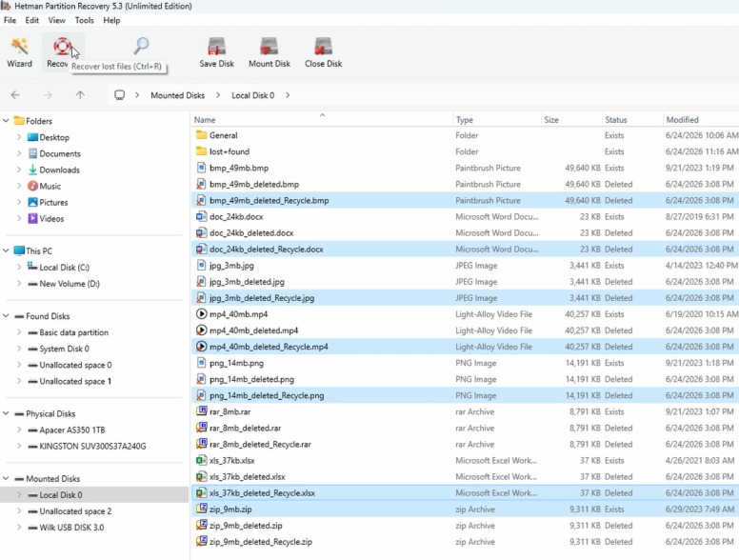Screen dimensions: 739x560
Task: Select System Disk 0 in tree
Action: 64,349
